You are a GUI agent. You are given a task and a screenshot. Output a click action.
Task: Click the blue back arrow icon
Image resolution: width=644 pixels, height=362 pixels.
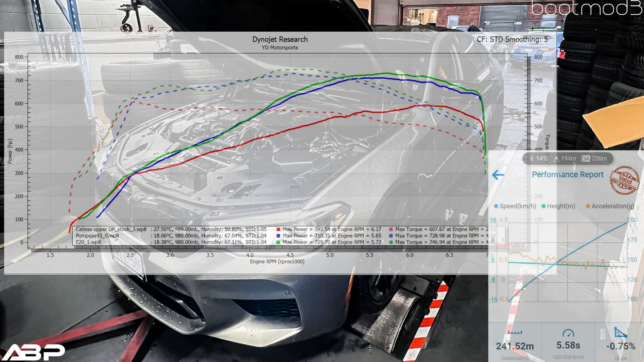coord(498,175)
